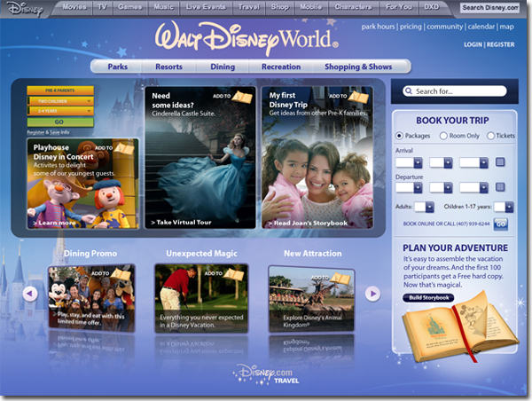Viewport: 532px width, 401px height.
Task: Select the Packages radio option
Action: click(x=399, y=136)
